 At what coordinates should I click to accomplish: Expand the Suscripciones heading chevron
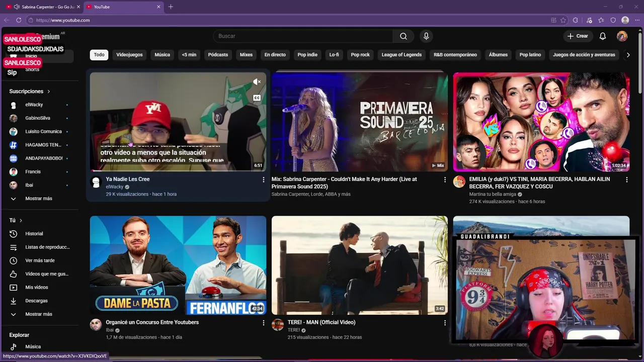(49, 92)
